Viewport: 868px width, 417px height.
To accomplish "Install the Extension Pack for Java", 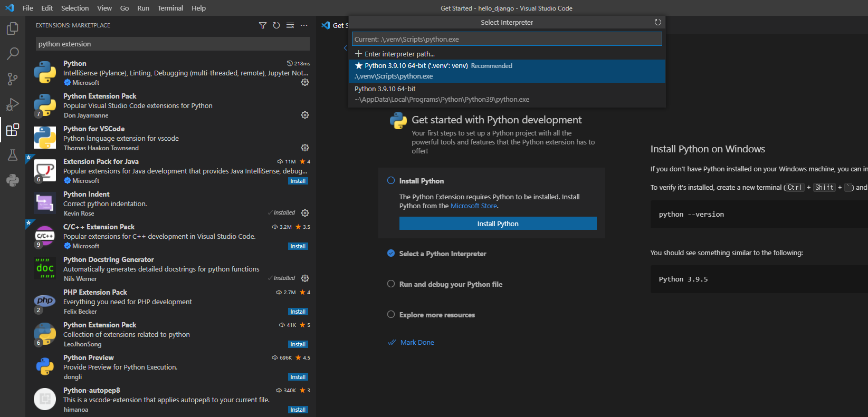I will point(298,181).
